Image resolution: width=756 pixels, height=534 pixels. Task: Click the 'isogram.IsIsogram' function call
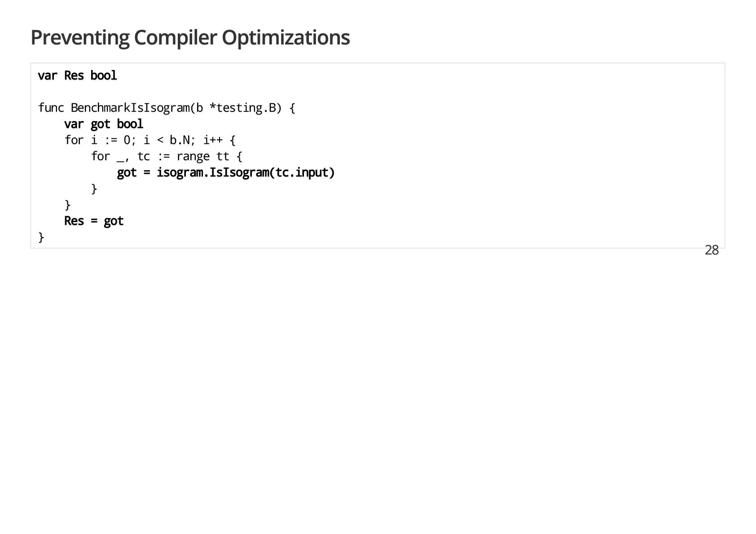click(x=212, y=172)
